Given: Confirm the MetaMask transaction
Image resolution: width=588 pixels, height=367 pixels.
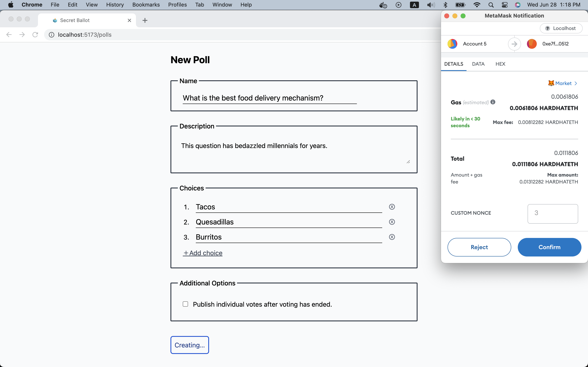Looking at the screenshot, I should 549,247.
